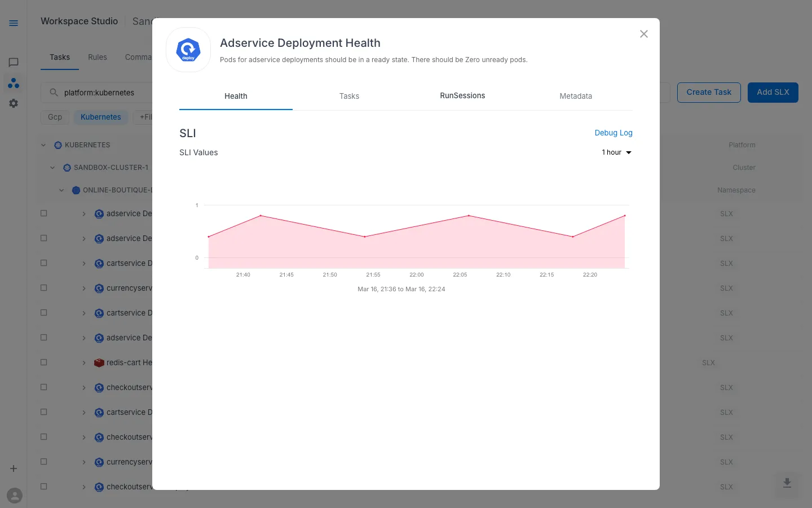Open settings via the gear icon
This screenshot has width=812, height=508.
(x=14, y=103)
